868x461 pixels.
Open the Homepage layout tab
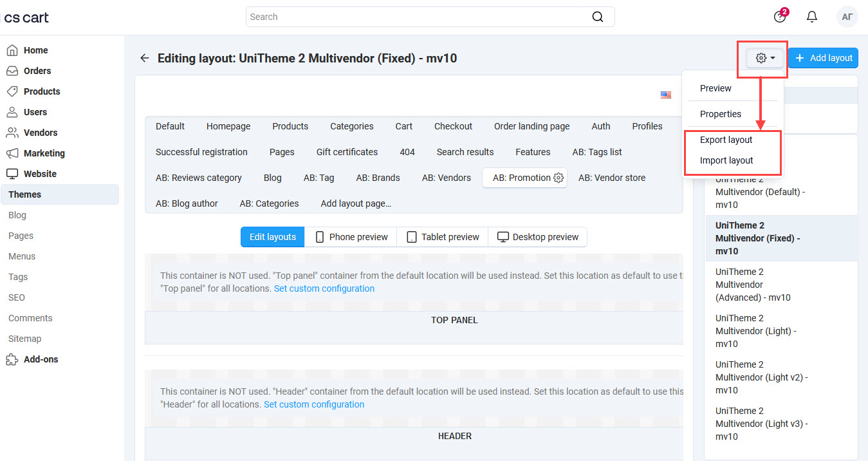[228, 126]
